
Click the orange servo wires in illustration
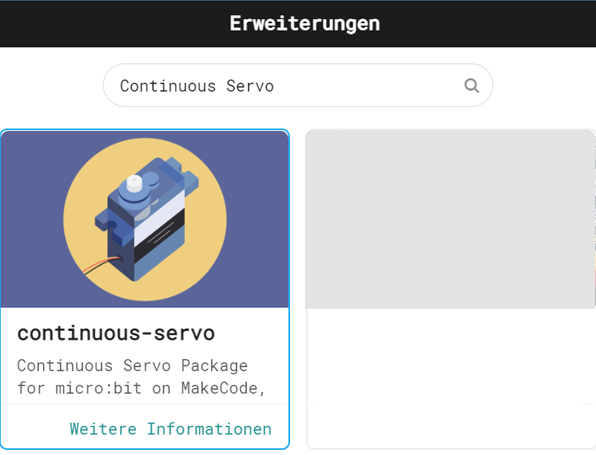101,265
